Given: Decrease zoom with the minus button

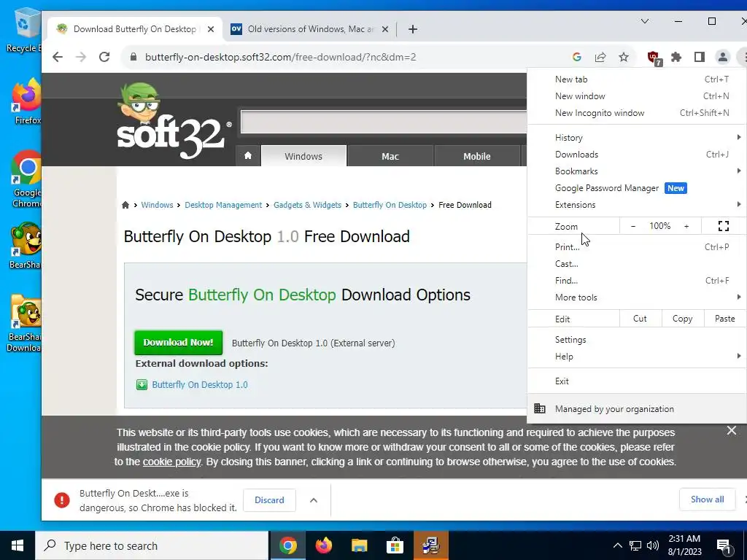Looking at the screenshot, I should 632,226.
